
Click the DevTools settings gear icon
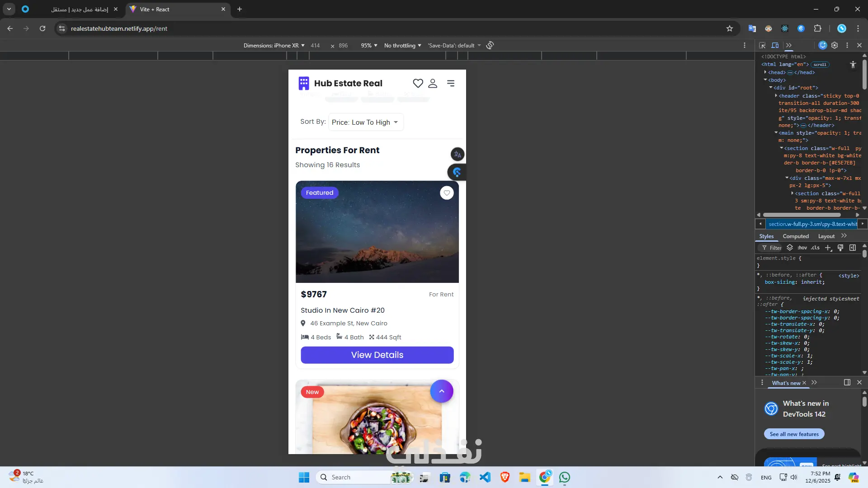click(x=835, y=45)
